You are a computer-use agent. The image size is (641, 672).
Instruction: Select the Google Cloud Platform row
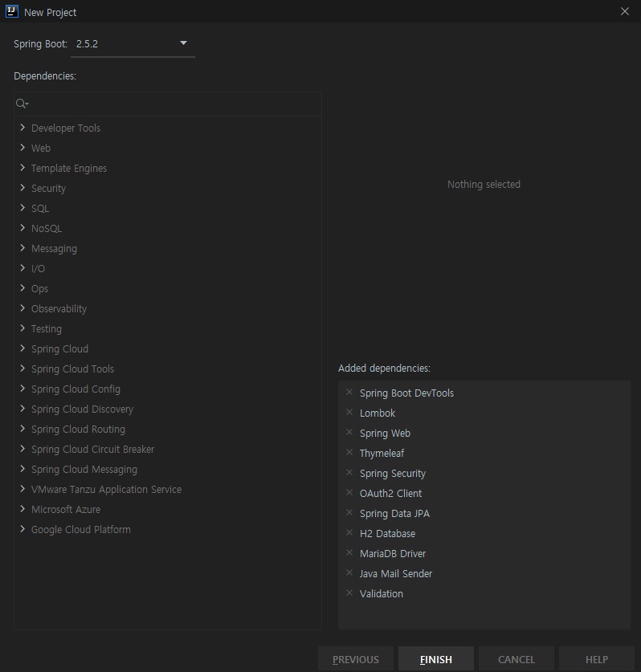click(168, 530)
